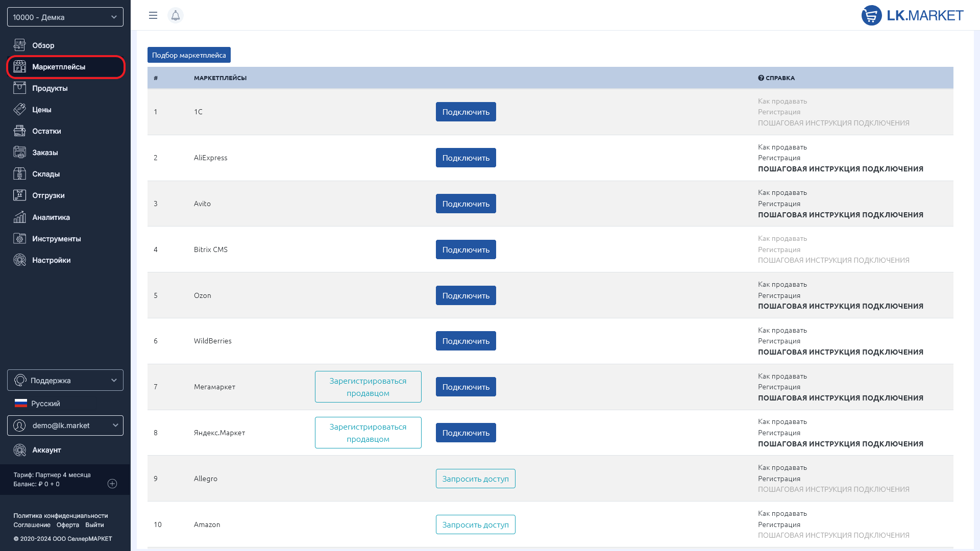Go to the Цены section
This screenshot has width=980, height=551.
point(41,109)
